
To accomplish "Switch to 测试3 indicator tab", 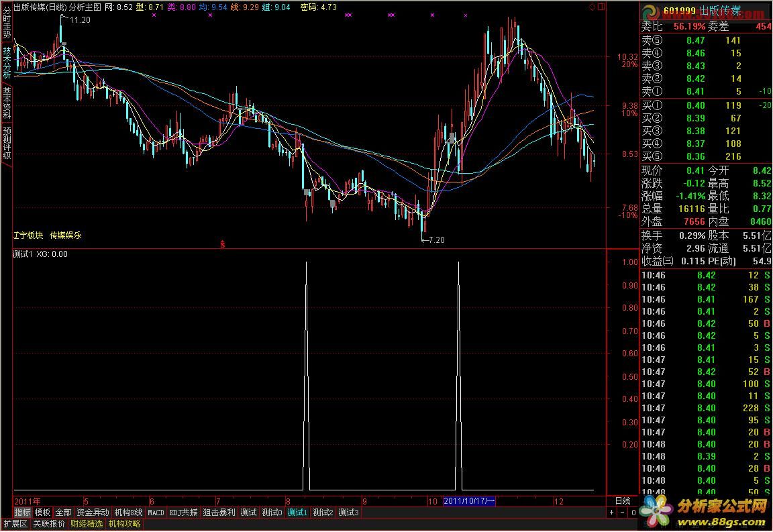I will tap(348, 513).
